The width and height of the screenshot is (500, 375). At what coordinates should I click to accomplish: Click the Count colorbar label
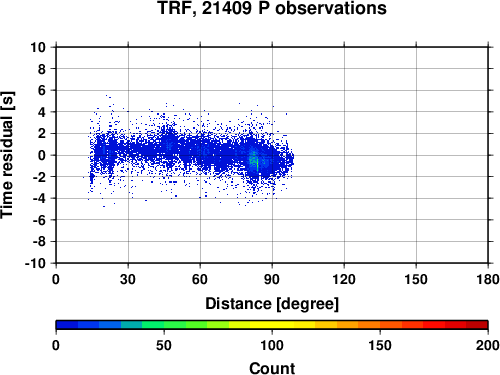[272, 368]
